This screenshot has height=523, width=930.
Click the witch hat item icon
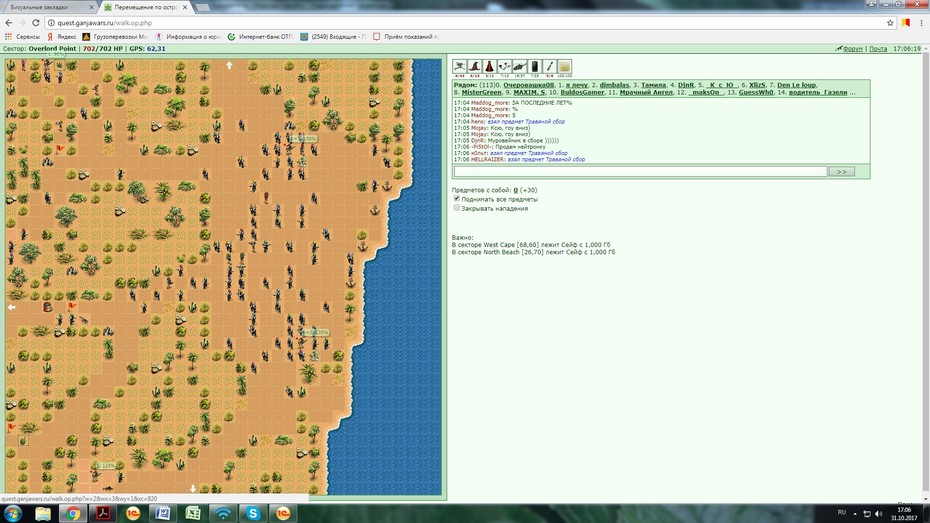click(474, 66)
